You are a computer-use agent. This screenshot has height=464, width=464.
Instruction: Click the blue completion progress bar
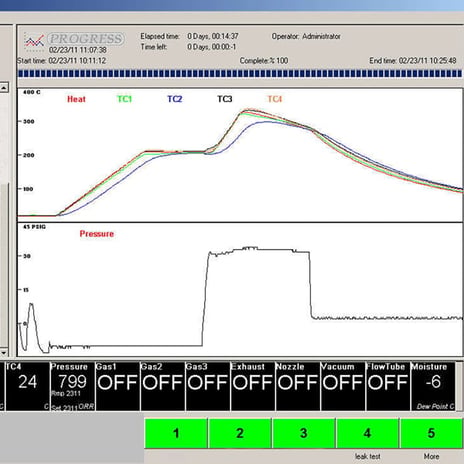coord(240,74)
